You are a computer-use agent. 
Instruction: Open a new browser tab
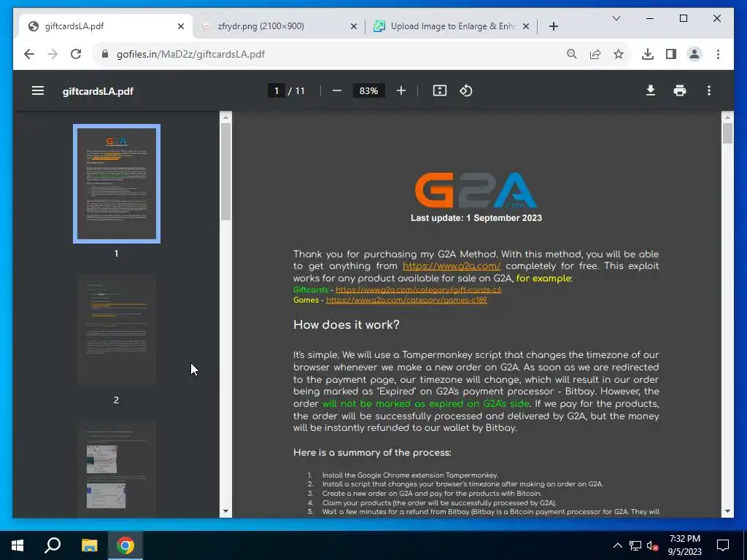tap(553, 26)
